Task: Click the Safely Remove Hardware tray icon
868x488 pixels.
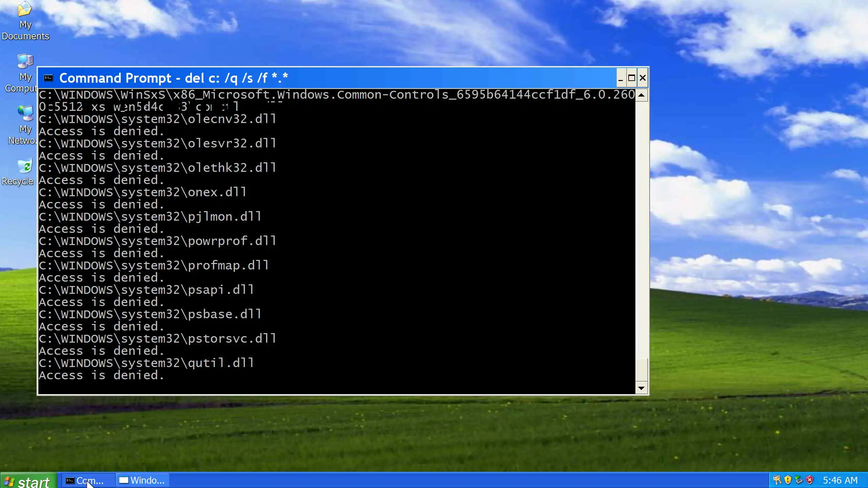Action: coord(799,480)
